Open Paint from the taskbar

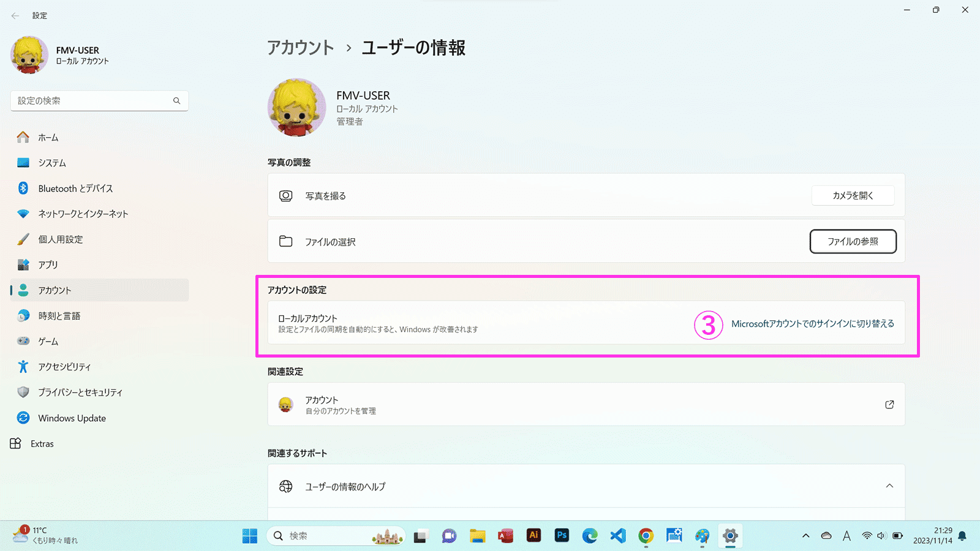click(x=703, y=536)
